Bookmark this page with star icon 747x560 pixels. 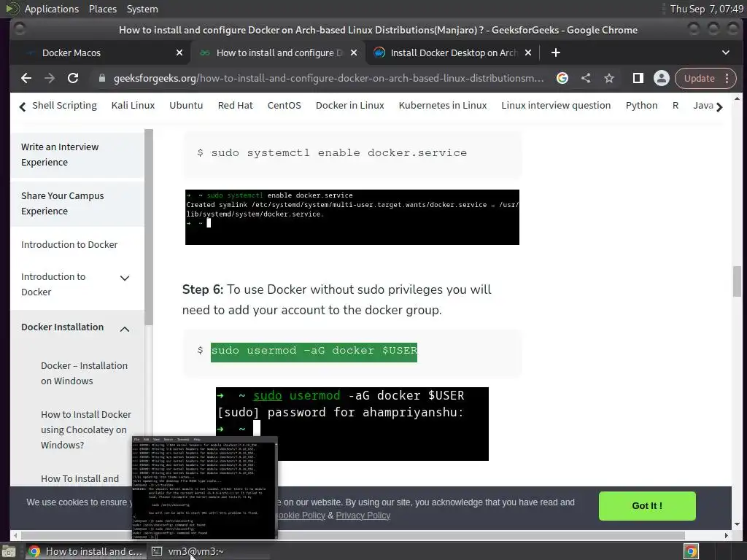pos(609,78)
